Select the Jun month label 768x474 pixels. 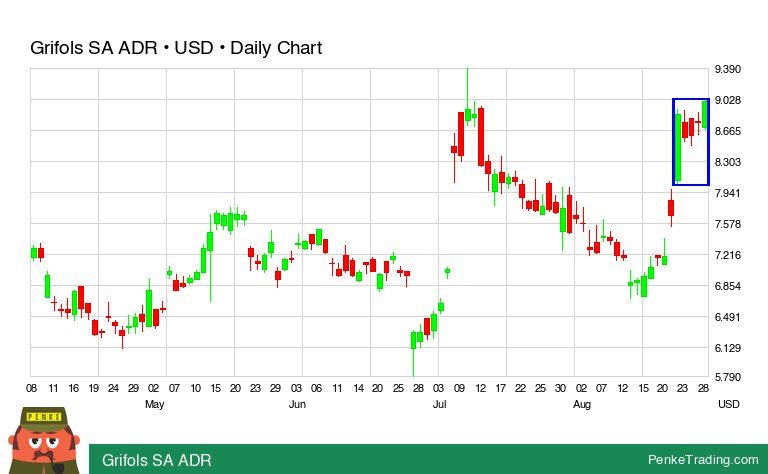297,404
